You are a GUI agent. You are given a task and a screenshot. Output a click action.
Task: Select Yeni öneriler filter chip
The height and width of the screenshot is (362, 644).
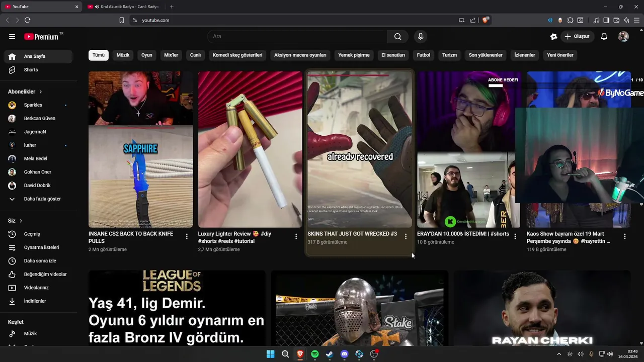tap(560, 55)
